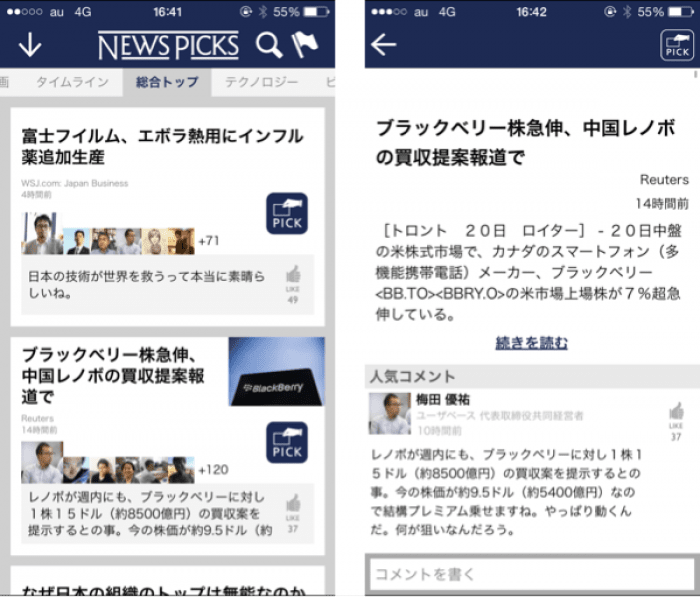Tap PICK icon in article detail header
This screenshot has height=597, width=700.
[x=677, y=45]
